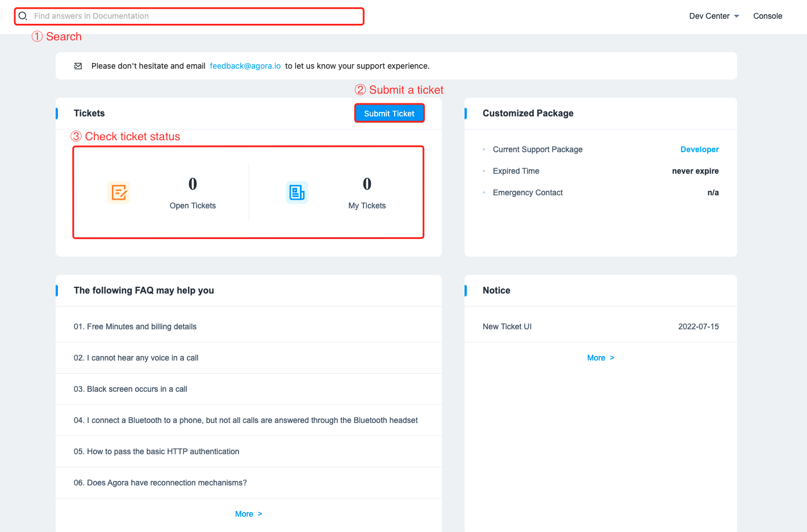View the Developer support package
The image size is (807, 532).
tap(699, 149)
